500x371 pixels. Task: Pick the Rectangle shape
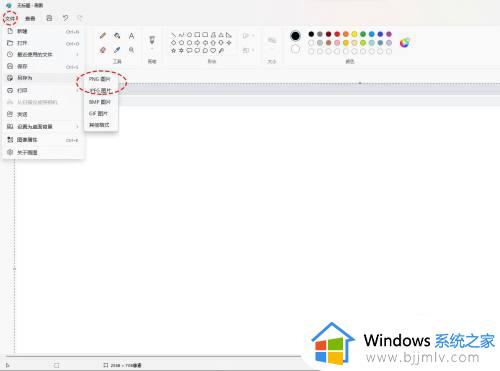coord(197,35)
